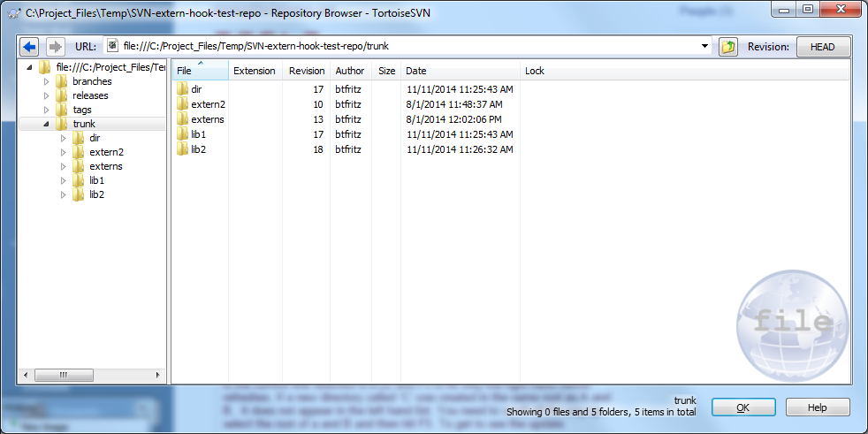Sort by File column header
The image size is (868, 434).
pyautogui.click(x=201, y=71)
